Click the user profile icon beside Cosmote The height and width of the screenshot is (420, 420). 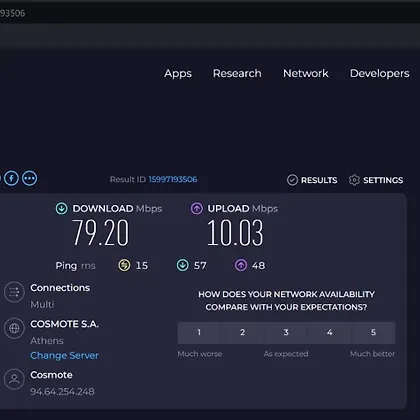point(14,379)
